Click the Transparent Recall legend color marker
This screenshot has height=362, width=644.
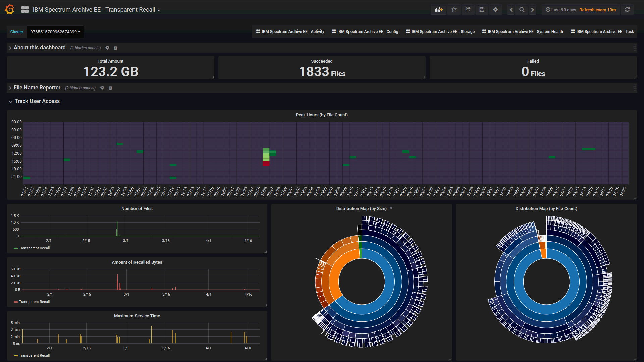pos(16,248)
